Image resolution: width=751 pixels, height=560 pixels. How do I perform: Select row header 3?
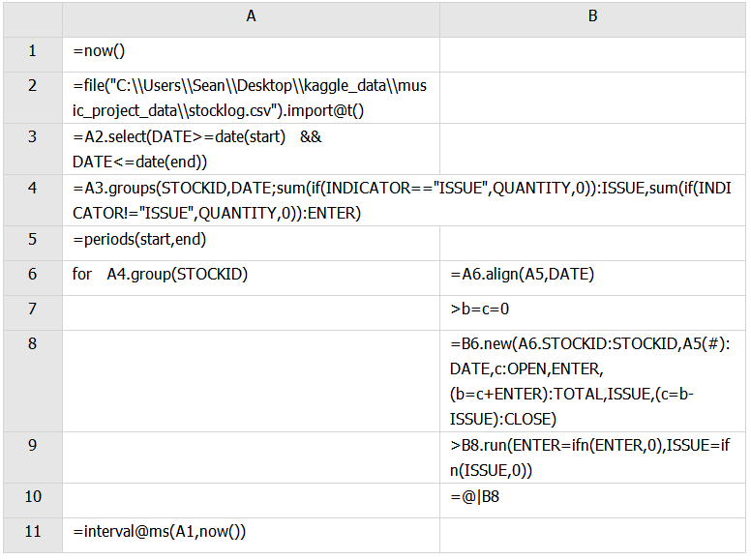point(33,149)
